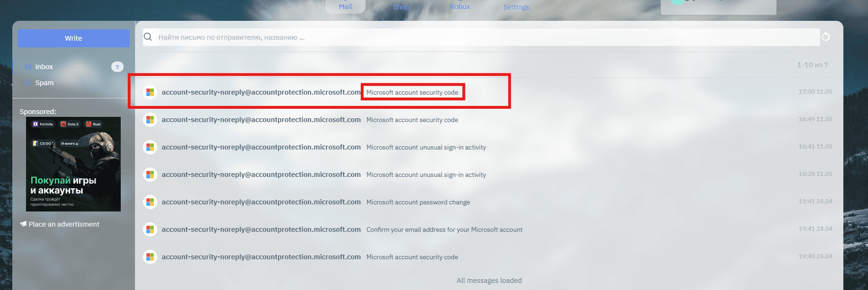Image resolution: width=868 pixels, height=290 pixels.
Task: Click All messages loaded text
Action: (489, 281)
